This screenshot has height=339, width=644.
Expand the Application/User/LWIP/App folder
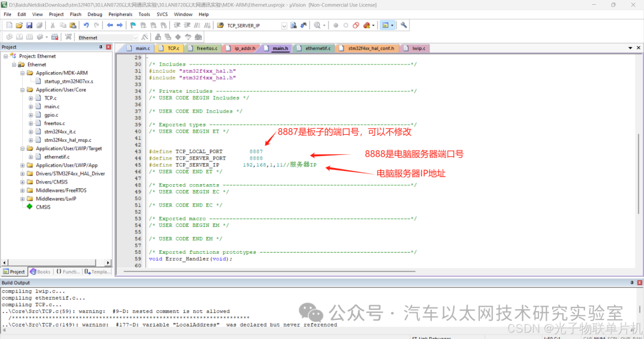tap(23, 165)
